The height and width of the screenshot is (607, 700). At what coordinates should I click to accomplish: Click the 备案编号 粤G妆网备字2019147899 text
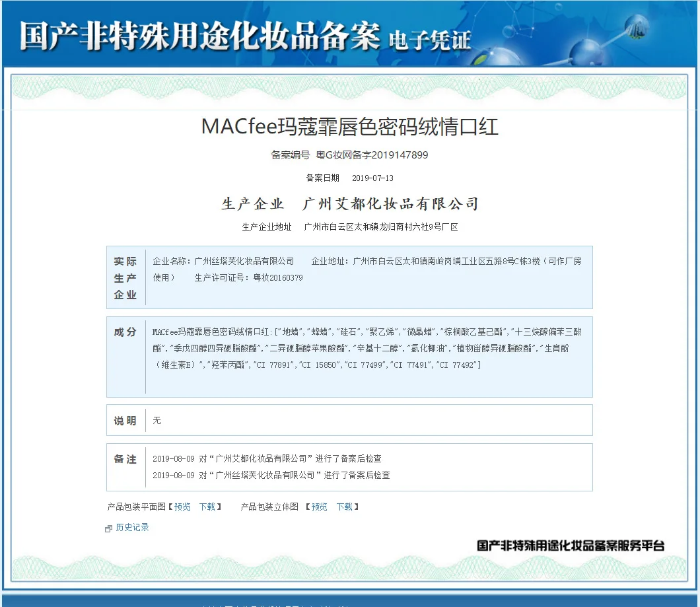pyautogui.click(x=349, y=155)
